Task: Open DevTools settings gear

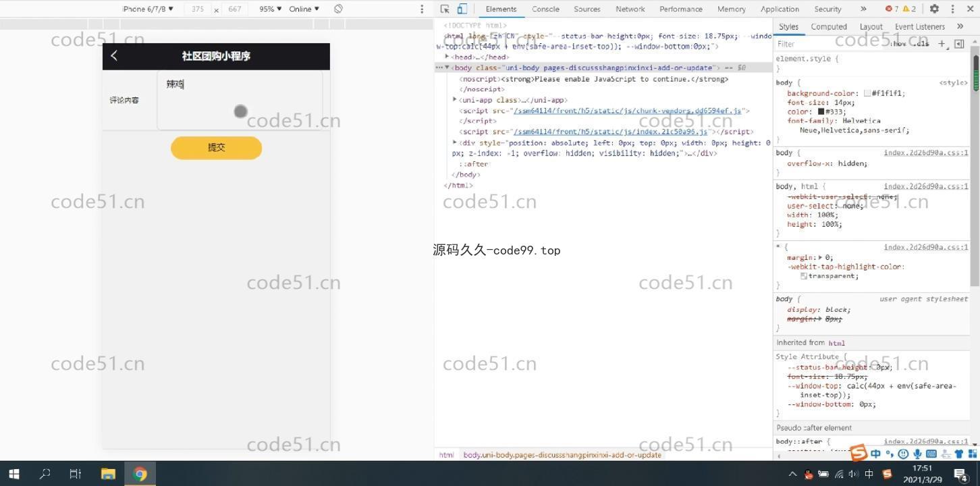Action: 934,9
